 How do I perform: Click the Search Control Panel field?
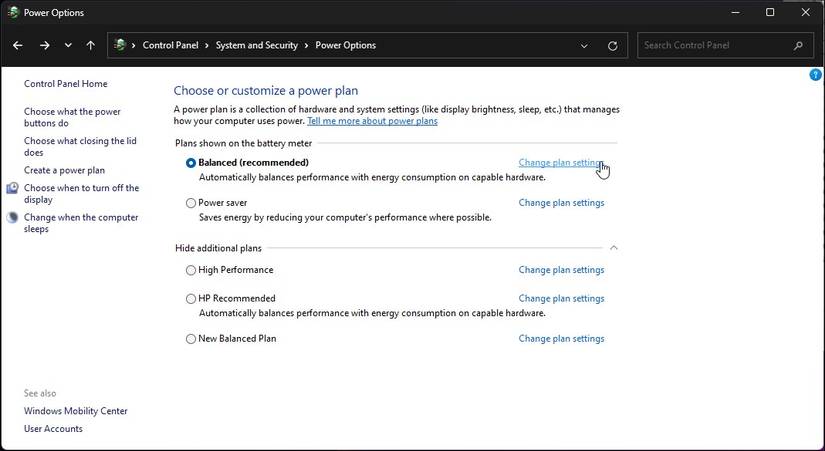tap(716, 45)
